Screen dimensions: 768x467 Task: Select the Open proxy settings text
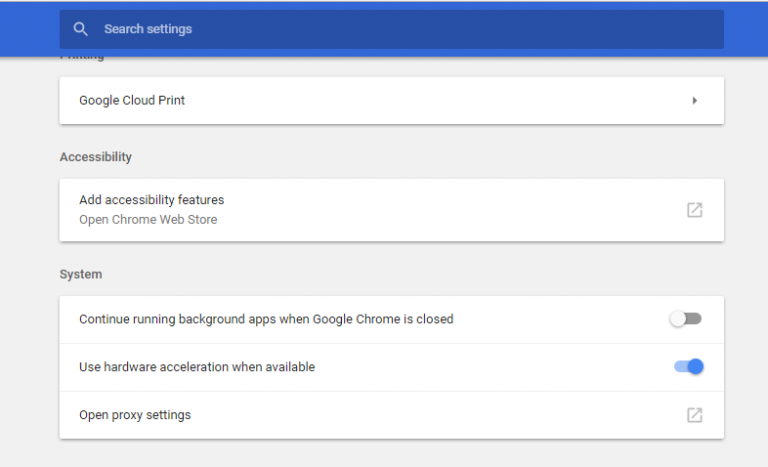(x=135, y=415)
